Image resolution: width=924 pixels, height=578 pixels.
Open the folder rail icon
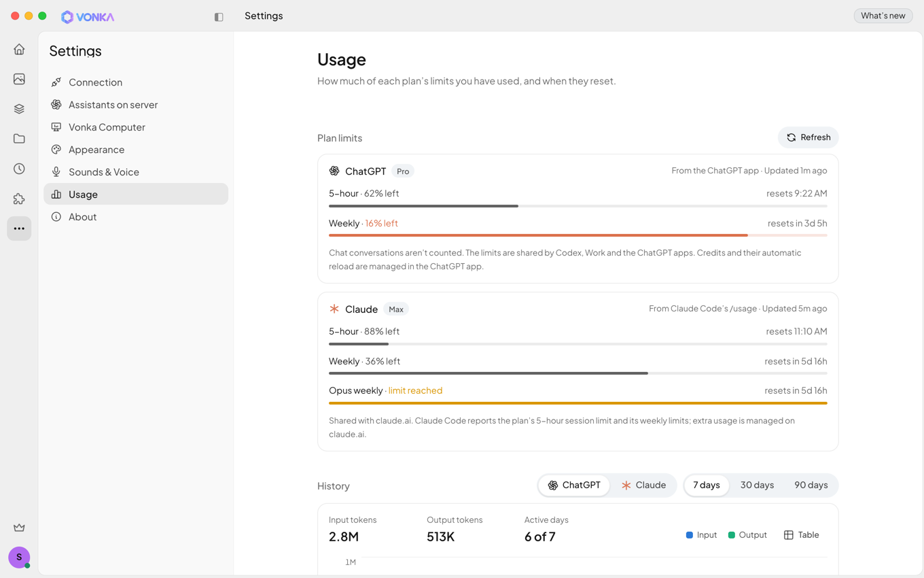point(19,139)
